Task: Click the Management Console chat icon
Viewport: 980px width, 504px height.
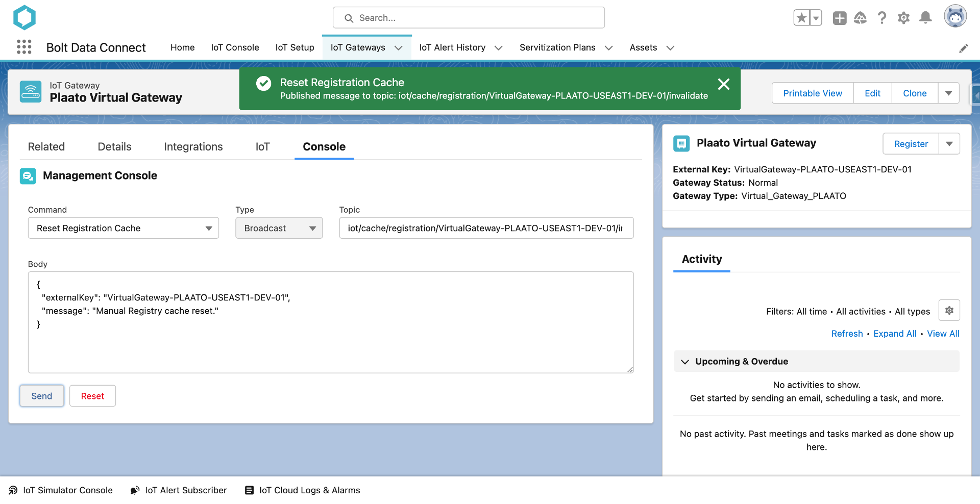Action: coord(28,176)
